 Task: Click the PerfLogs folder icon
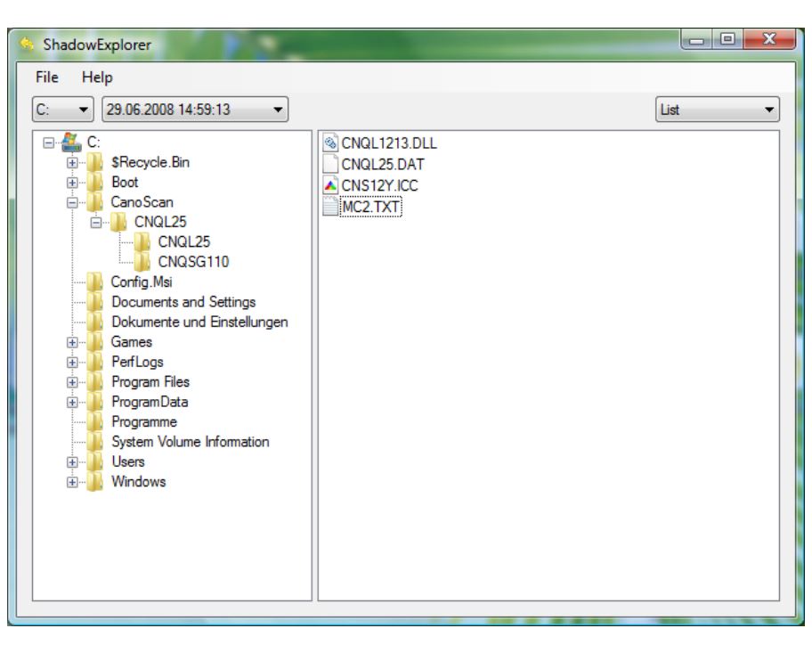(x=94, y=362)
